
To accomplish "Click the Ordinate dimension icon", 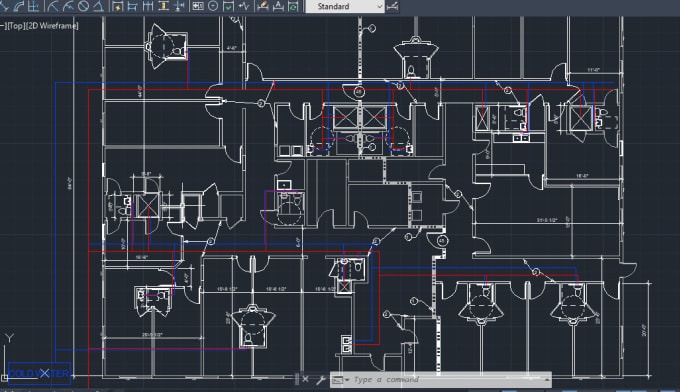I will click(33, 6).
